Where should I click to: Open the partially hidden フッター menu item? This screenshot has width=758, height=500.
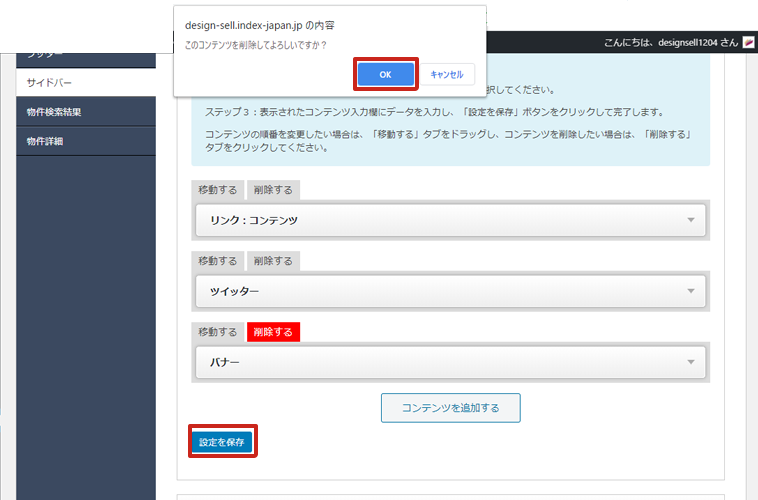coord(86,57)
